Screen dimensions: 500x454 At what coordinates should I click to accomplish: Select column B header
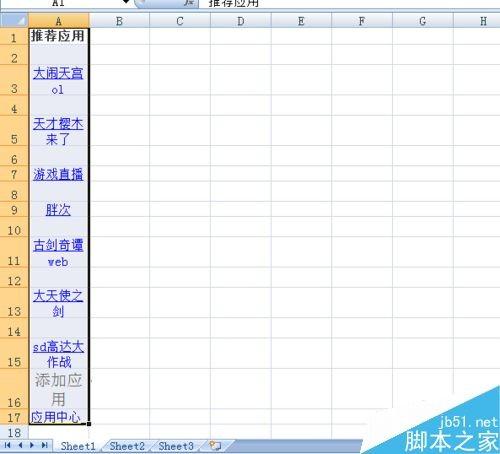[x=119, y=21]
